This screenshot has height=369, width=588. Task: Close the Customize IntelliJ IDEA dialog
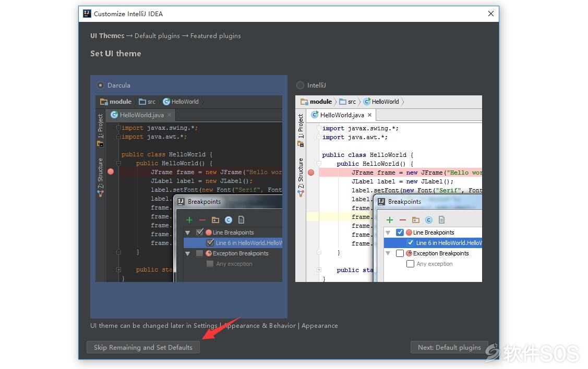click(x=491, y=14)
